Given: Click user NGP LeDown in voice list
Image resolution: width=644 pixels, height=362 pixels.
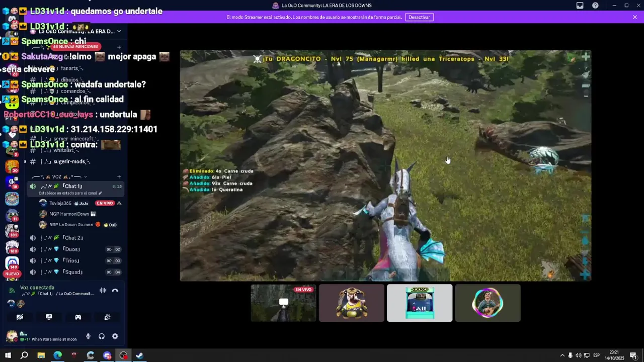Looking at the screenshot, I should click(x=75, y=225).
